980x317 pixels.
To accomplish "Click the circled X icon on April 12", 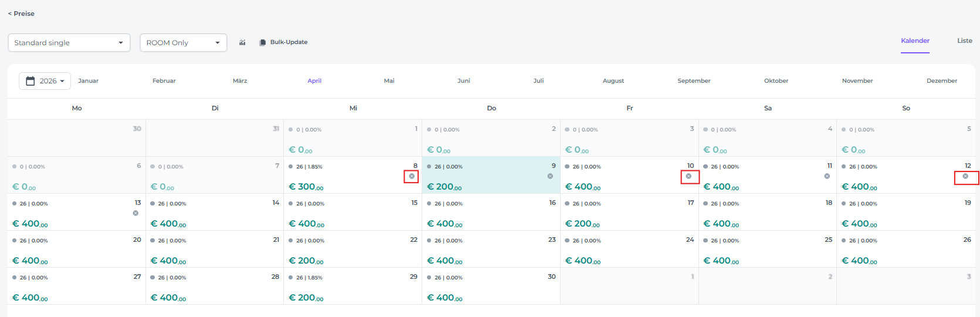I will pos(965,176).
